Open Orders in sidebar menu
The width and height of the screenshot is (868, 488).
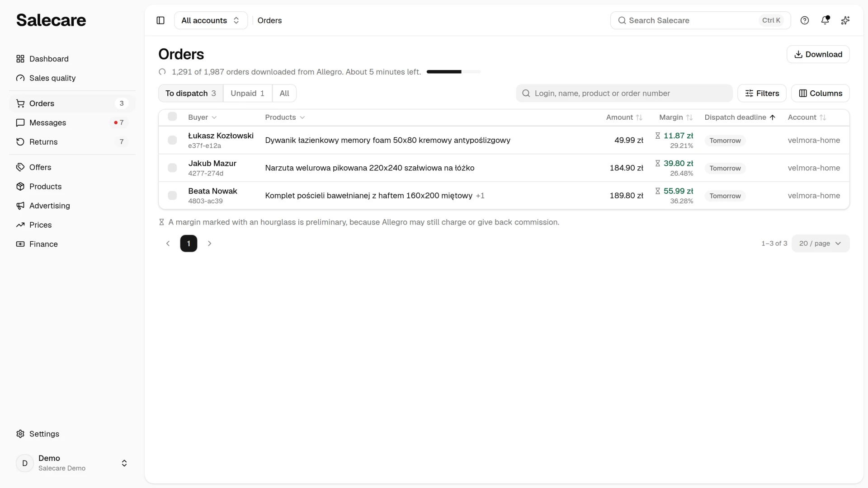tap(72, 103)
